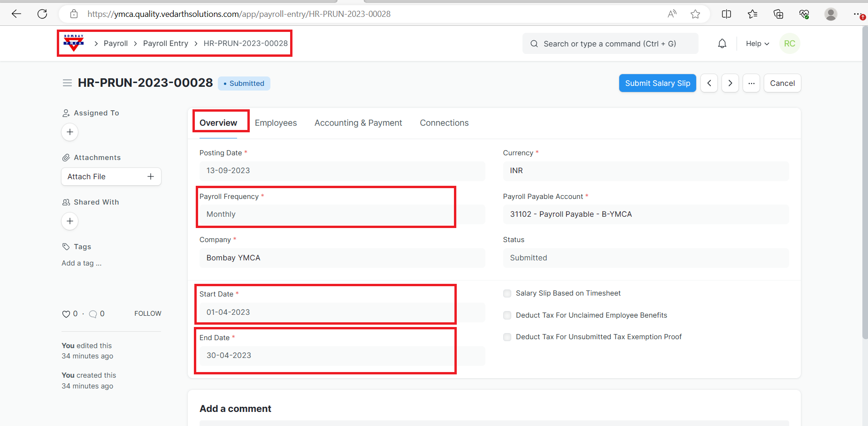Screen dimensions: 868x426
Task: Switch to the Employees tab
Action: pos(276,123)
